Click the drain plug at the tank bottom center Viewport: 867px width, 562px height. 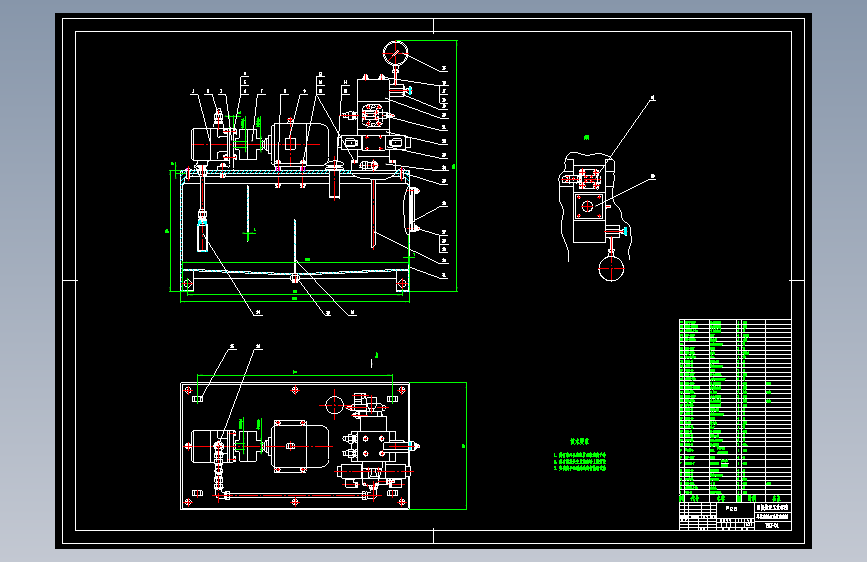click(x=295, y=278)
